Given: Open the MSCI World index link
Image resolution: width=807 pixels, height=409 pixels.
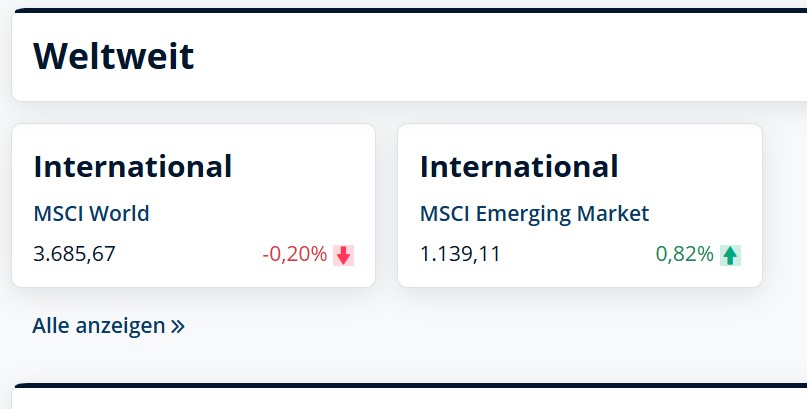Looking at the screenshot, I should point(91,214).
